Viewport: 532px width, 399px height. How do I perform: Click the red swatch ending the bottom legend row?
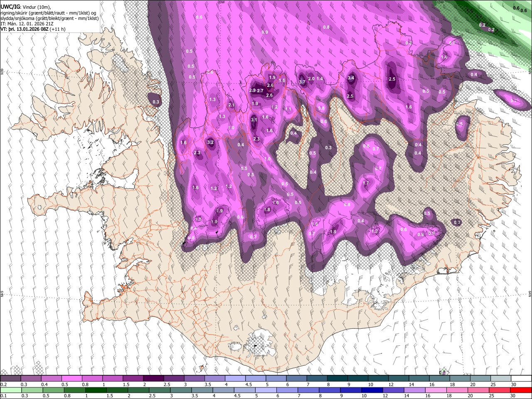pyautogui.click(x=521, y=390)
